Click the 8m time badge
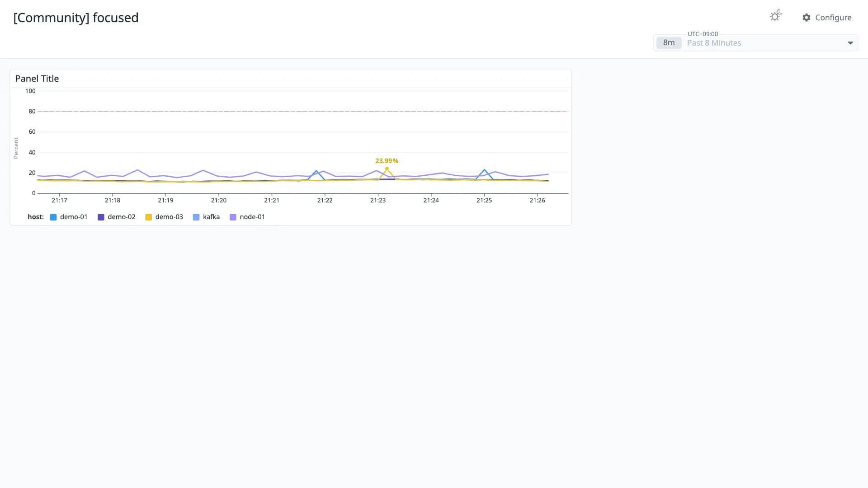The height and width of the screenshot is (488, 868). pyautogui.click(x=669, y=43)
